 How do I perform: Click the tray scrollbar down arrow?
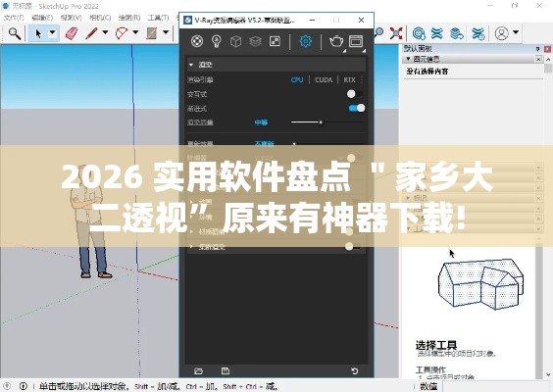(548, 374)
